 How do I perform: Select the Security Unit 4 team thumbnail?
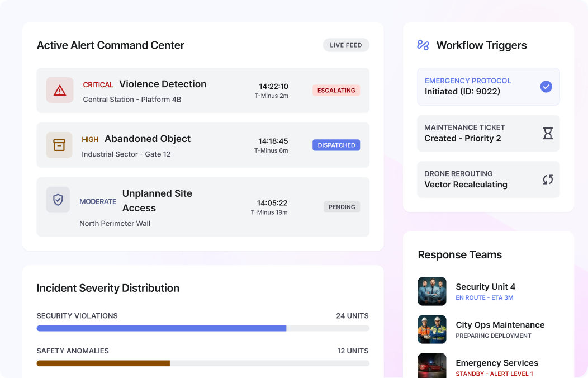(x=432, y=291)
